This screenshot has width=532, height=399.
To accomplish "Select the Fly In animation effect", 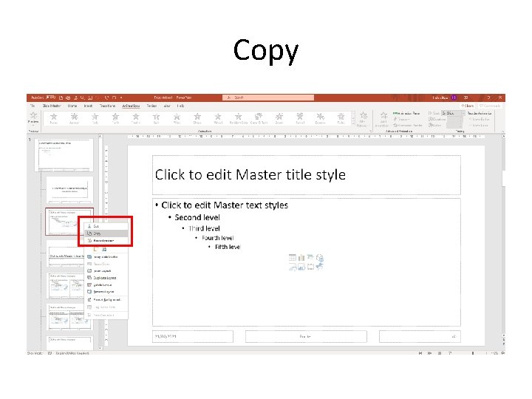I will (x=115, y=118).
